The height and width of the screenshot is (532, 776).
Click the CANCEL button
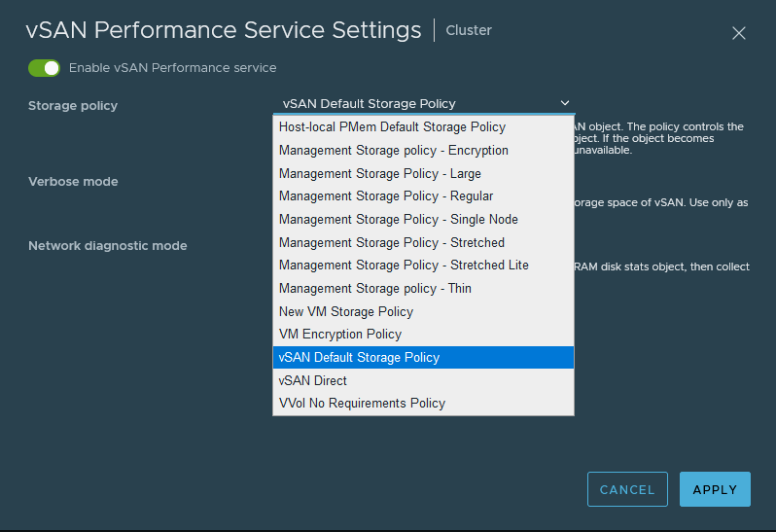click(x=627, y=489)
